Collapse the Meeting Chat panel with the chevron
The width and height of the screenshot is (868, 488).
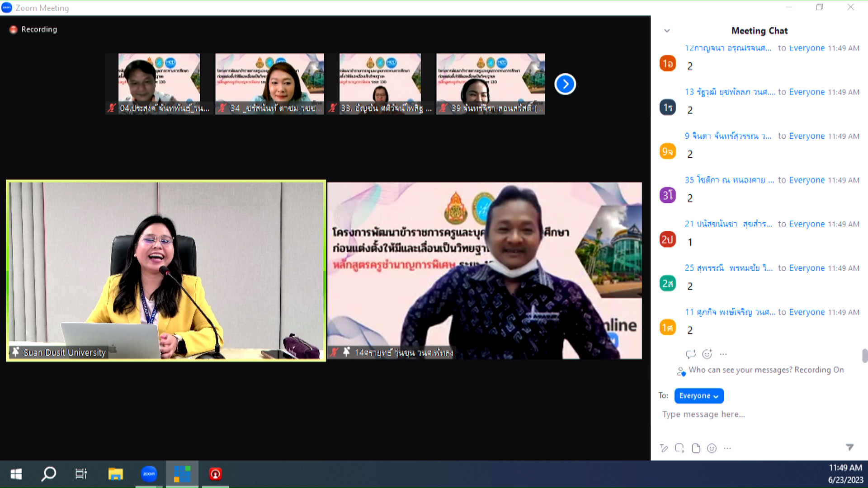tap(667, 31)
